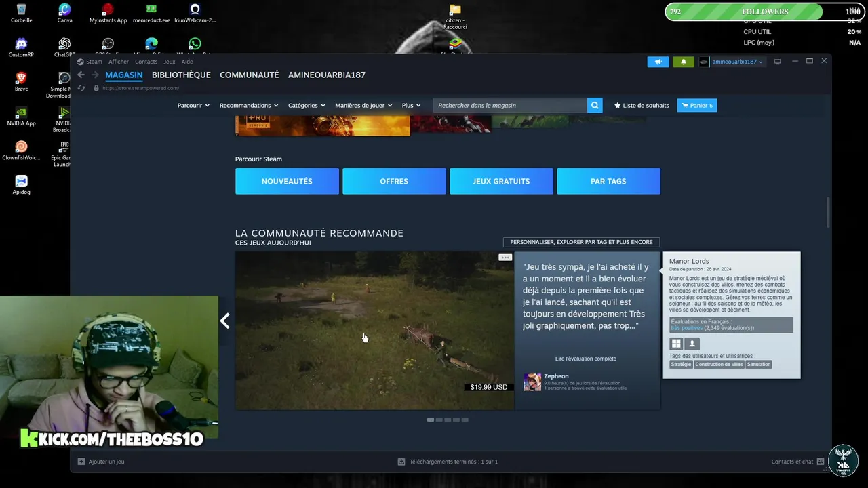Go forward with the forward arrow
The width and height of the screenshot is (868, 488).
coord(95,75)
